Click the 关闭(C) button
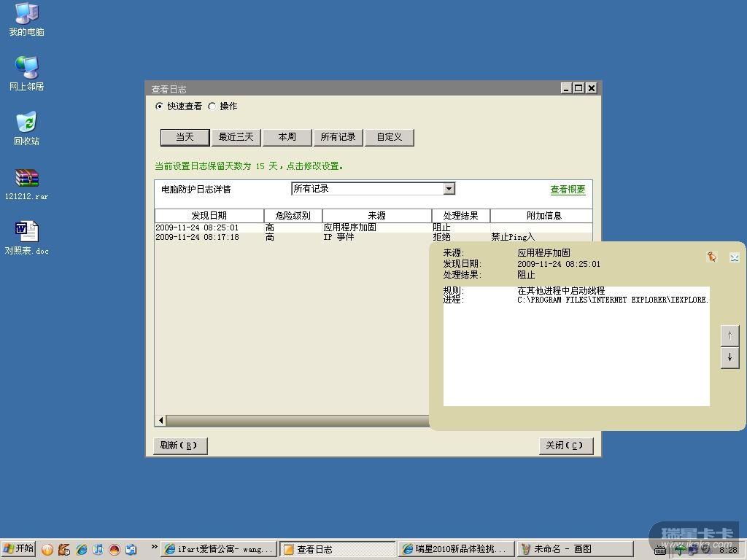Viewport: 747px width, 560px height. (566, 446)
